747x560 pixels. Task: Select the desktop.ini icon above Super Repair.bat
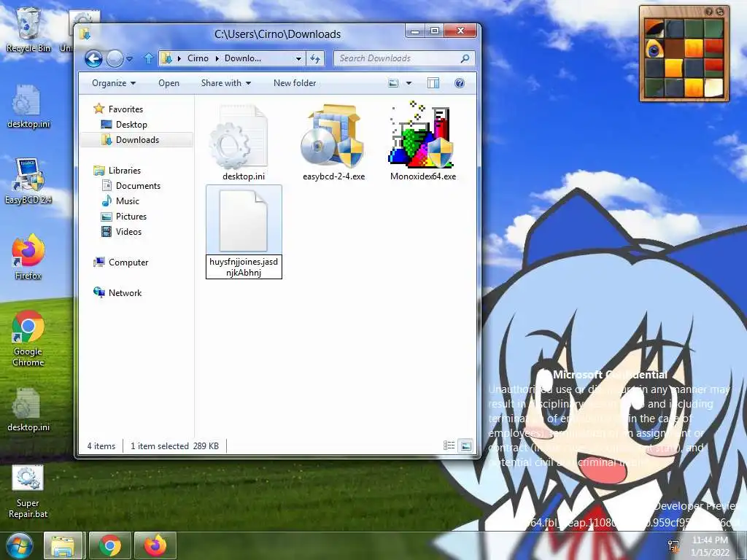(x=28, y=408)
